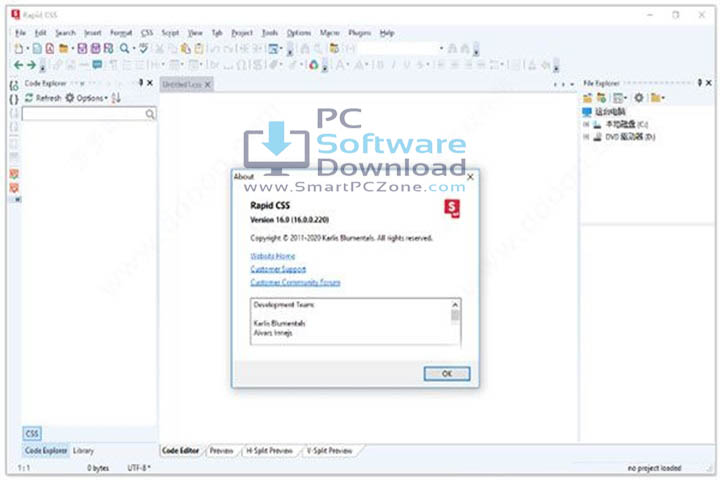
Task: Click the 'no project loaded' status text
Action: [654, 468]
